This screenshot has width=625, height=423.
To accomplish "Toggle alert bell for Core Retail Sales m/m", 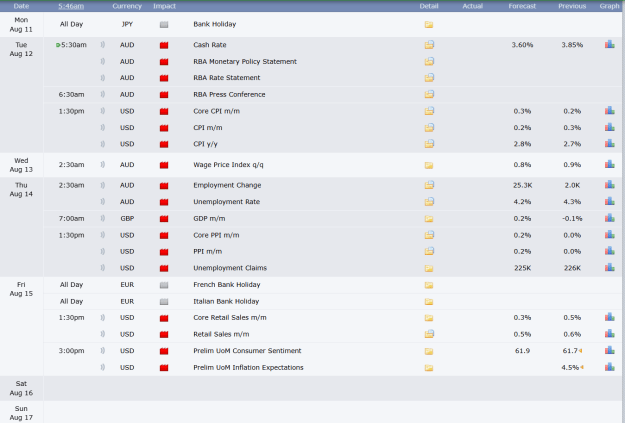I will (102, 318).
